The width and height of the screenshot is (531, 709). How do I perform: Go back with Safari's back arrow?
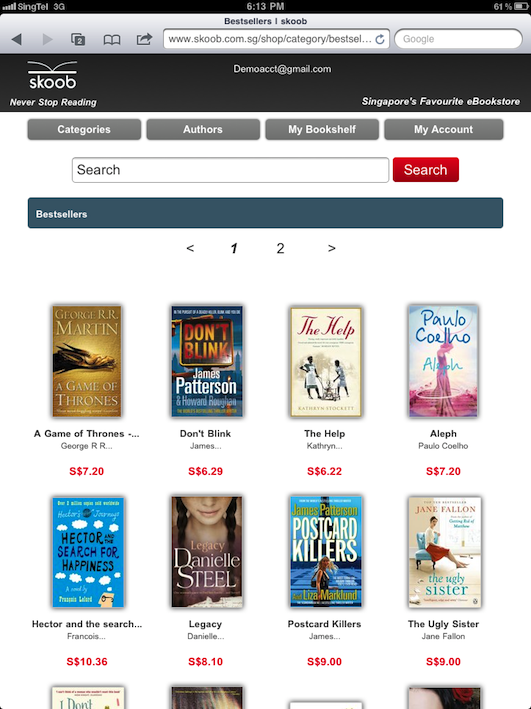17,39
